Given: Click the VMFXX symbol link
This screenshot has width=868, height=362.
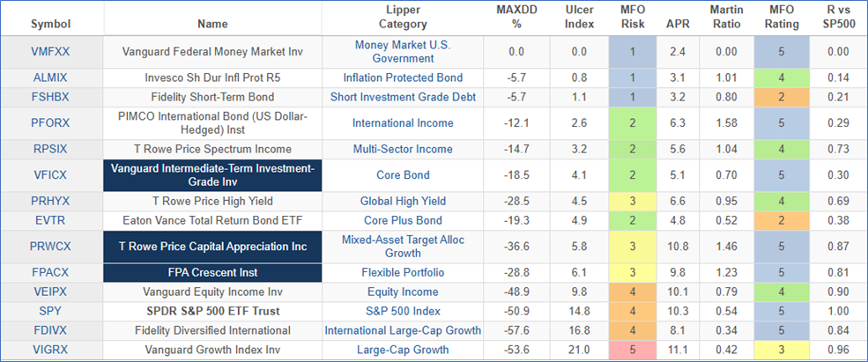Looking at the screenshot, I should click(x=49, y=52).
